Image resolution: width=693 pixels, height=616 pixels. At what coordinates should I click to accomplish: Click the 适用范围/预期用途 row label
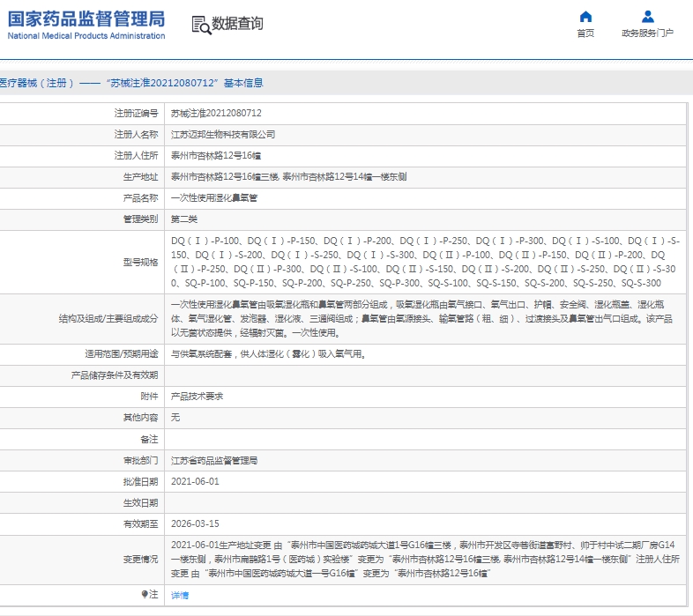(122, 354)
